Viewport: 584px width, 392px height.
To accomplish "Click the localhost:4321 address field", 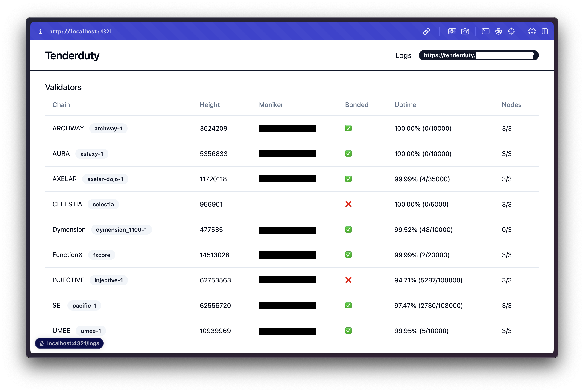I will point(80,32).
